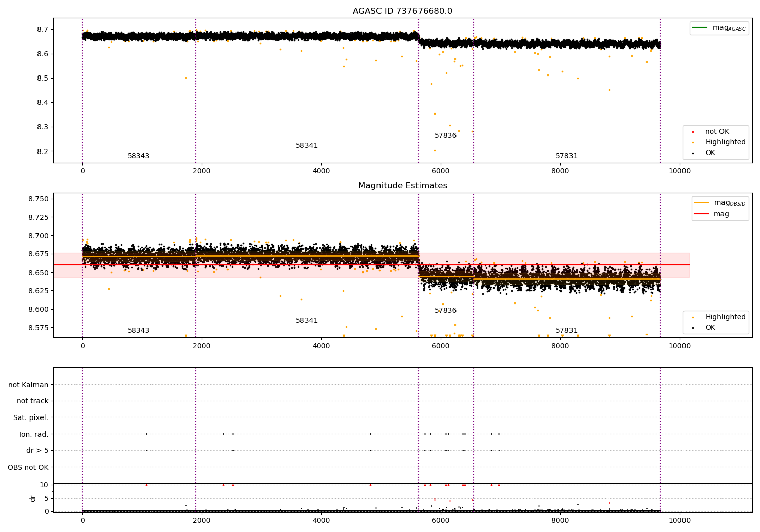Click the 8.3 y-axis tick label
The width and height of the screenshot is (760, 532).
tap(43, 127)
